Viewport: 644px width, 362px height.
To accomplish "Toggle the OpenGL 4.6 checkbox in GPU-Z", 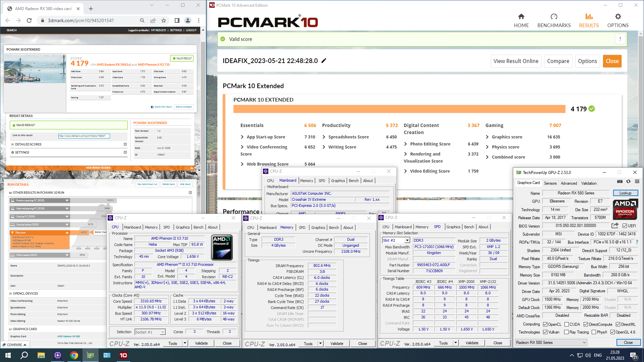I will [x=612, y=332].
